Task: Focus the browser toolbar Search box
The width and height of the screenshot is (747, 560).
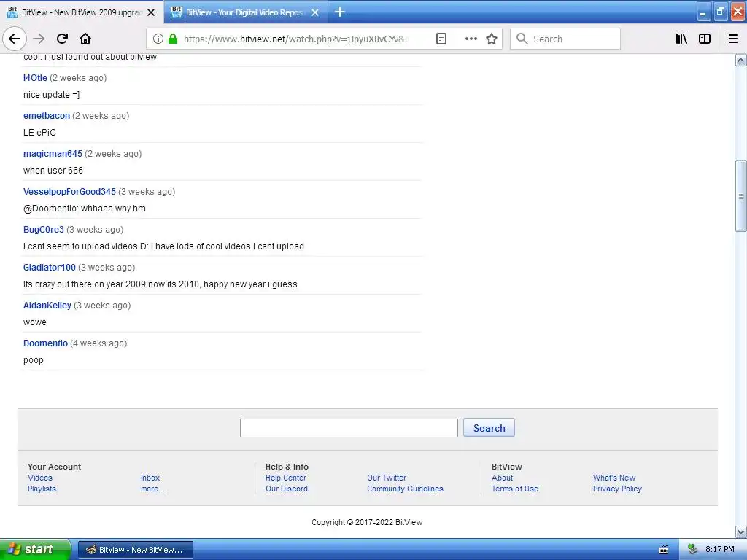Action: [565, 39]
